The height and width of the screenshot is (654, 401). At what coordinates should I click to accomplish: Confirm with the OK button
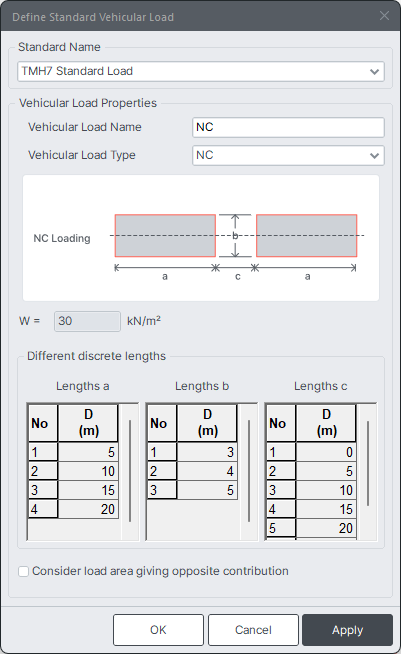[158, 629]
